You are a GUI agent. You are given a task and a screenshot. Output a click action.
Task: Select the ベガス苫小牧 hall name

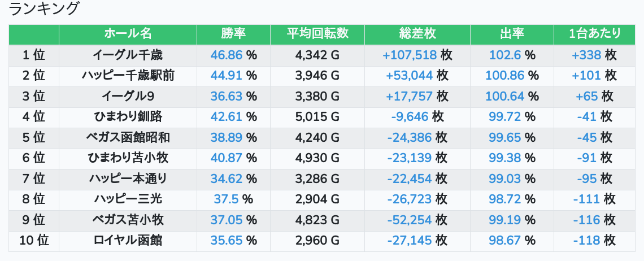pyautogui.click(x=128, y=220)
